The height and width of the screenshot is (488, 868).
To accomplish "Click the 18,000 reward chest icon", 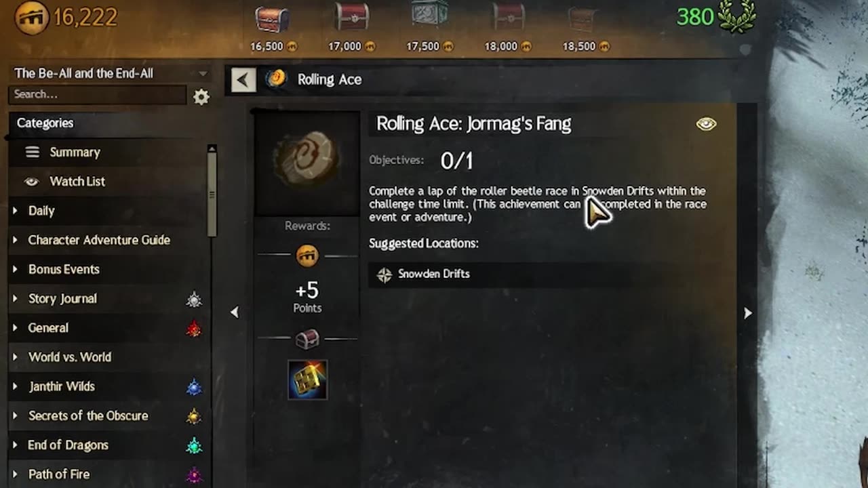I will [508, 18].
